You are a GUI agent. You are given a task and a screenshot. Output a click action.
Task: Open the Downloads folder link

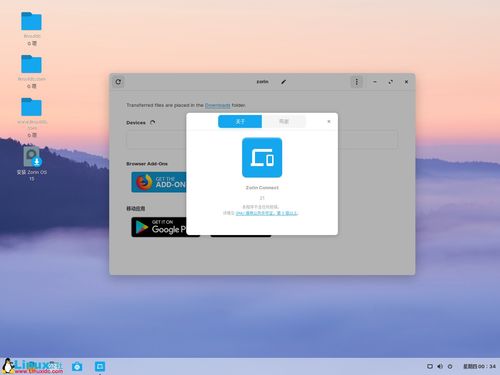217,105
